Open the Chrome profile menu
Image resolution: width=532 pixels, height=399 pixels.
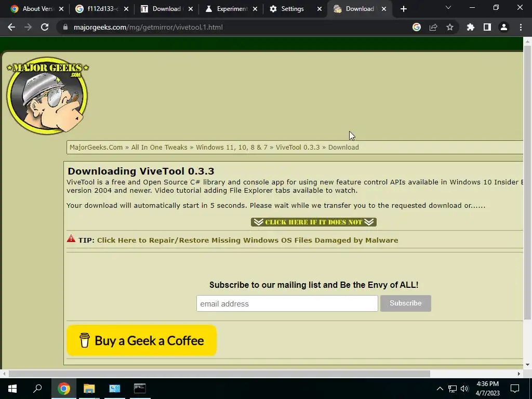tap(504, 27)
